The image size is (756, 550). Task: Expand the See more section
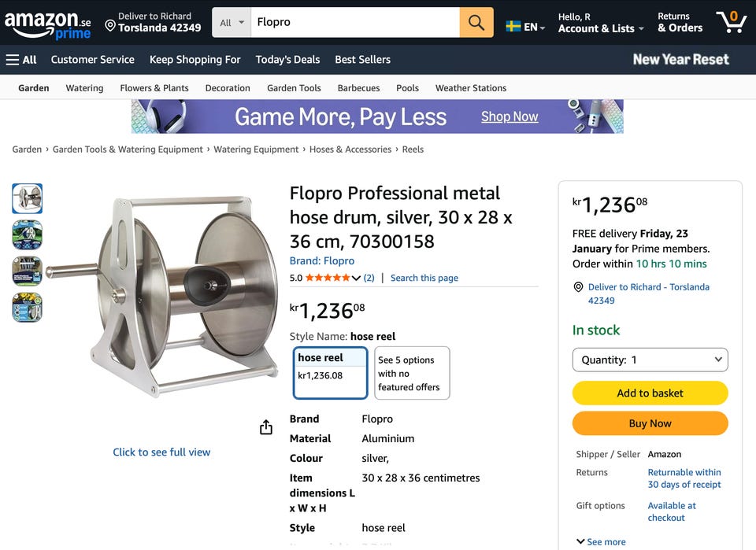(x=602, y=541)
